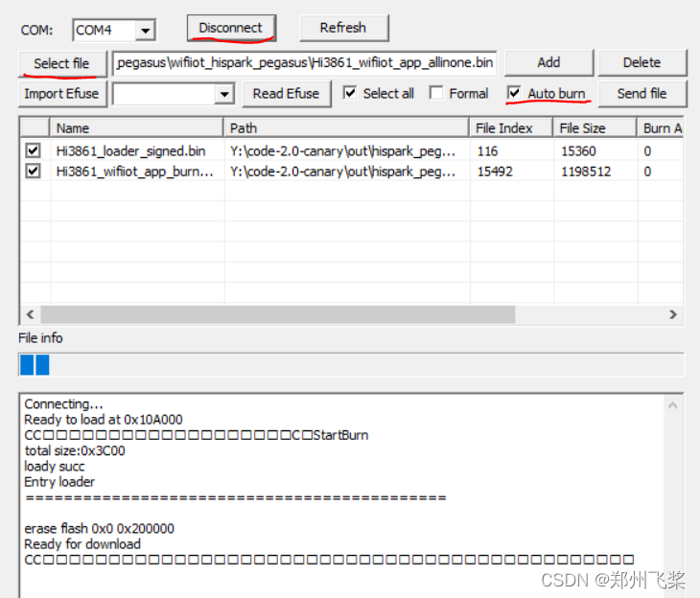Click file size value 15360
The image size is (700, 598).
[578, 151]
